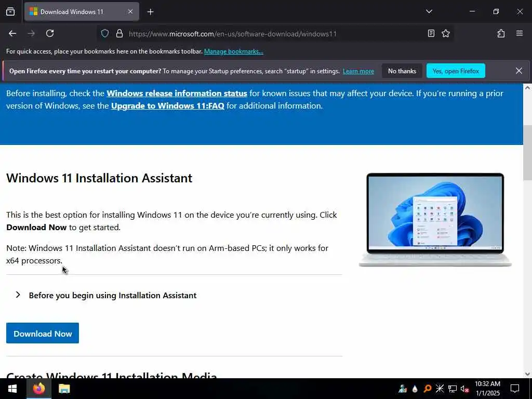Click the muted volume speaker icon
This screenshot has height=399, width=532.
point(465,389)
